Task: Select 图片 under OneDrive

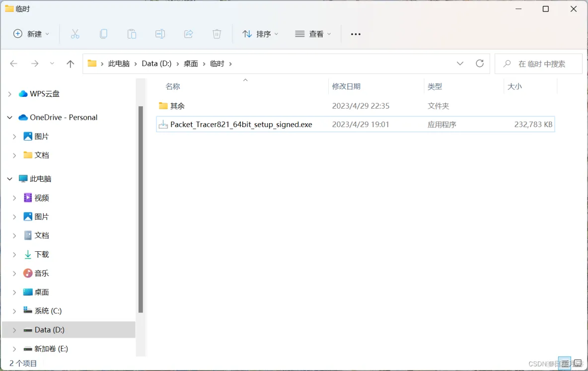Action: pos(42,136)
